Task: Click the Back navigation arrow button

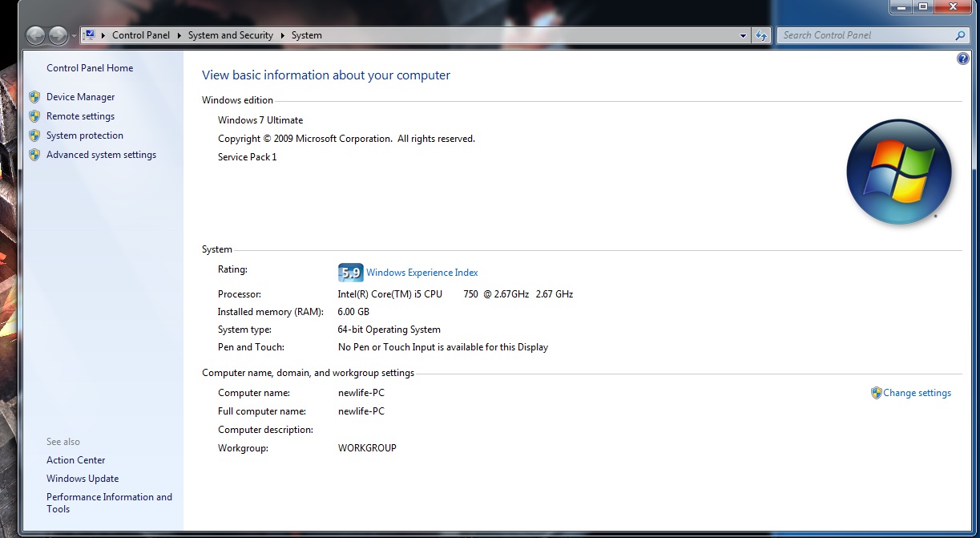Action: tap(36, 35)
